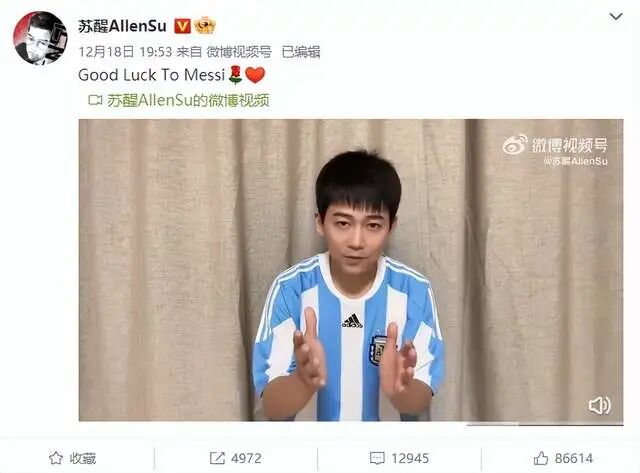The height and width of the screenshot is (473, 640).
Task: Play the video of the Argentina jersey
Action: point(351,270)
